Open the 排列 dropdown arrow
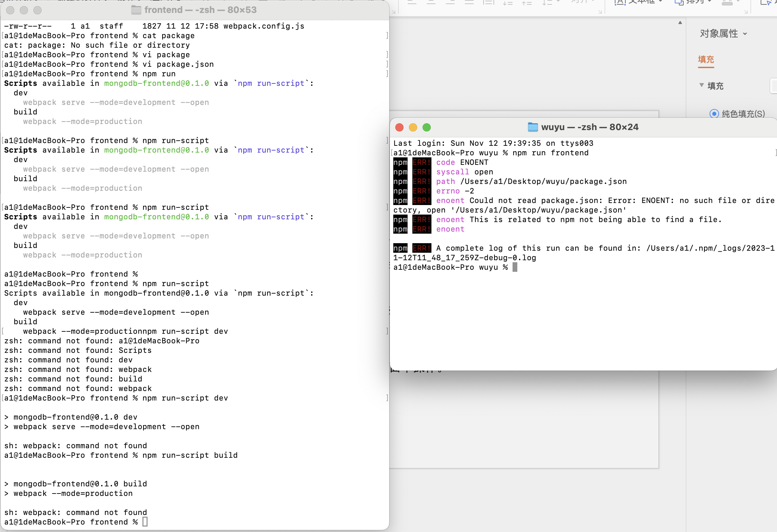777x532 pixels. pyautogui.click(x=710, y=2)
